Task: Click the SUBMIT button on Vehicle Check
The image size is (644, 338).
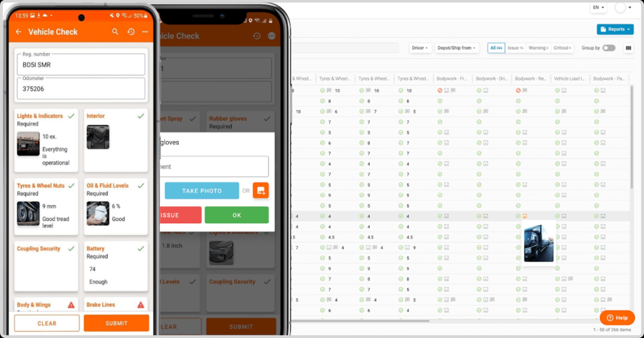Action: pyautogui.click(x=117, y=324)
